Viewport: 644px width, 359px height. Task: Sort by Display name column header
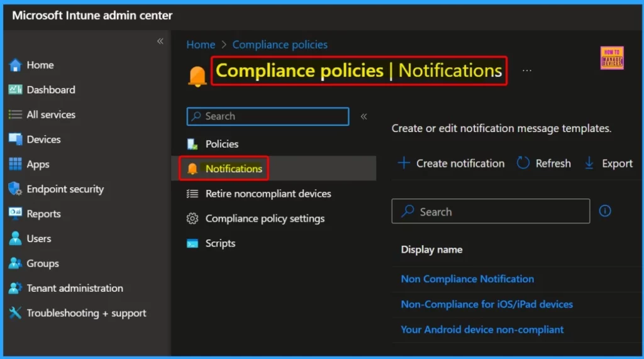click(x=431, y=250)
